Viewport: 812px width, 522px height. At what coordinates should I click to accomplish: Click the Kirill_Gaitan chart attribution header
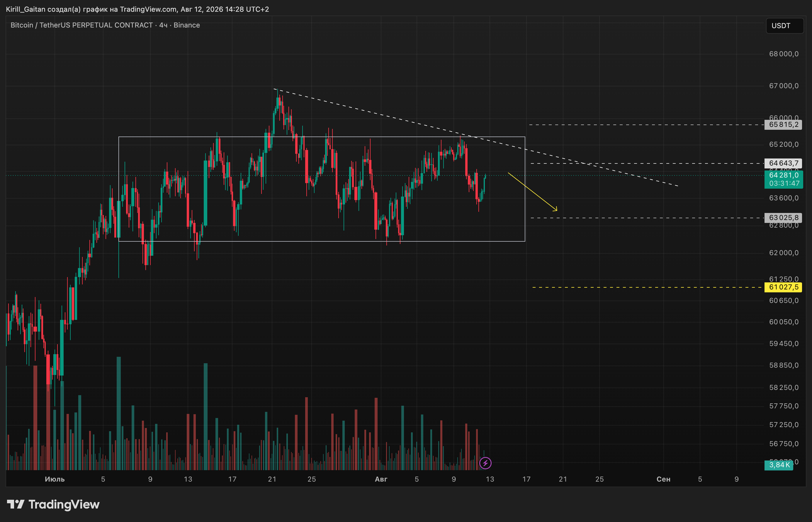pos(137,9)
